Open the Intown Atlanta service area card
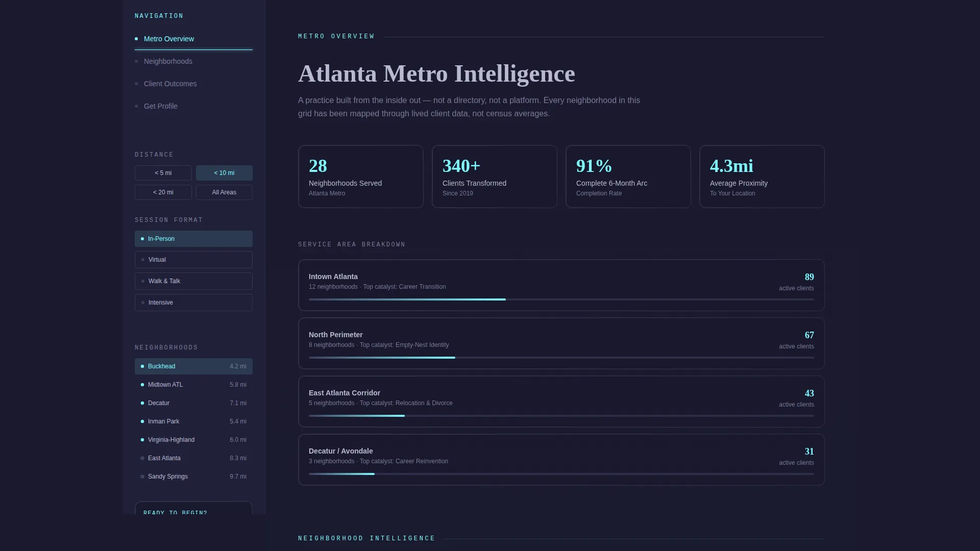The image size is (980, 551). click(561, 285)
